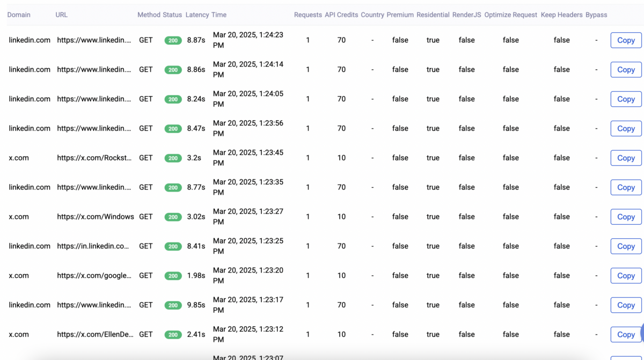Click the 9.85s latency value

[196, 305]
